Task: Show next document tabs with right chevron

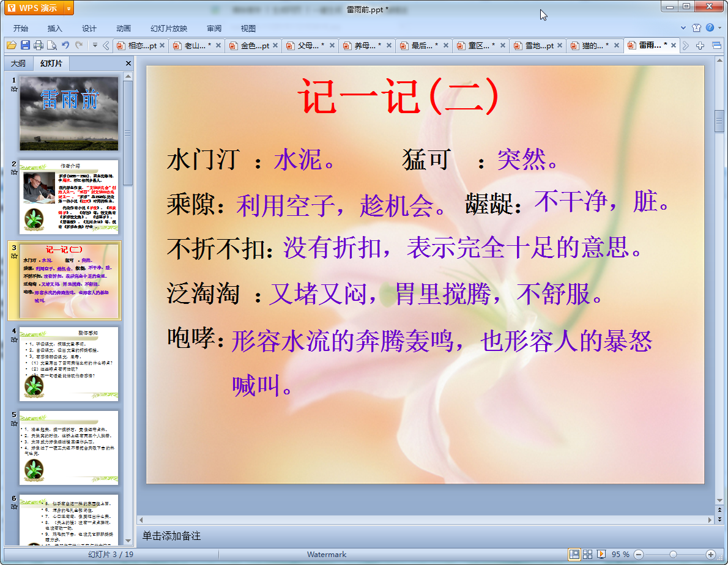Action: click(686, 45)
